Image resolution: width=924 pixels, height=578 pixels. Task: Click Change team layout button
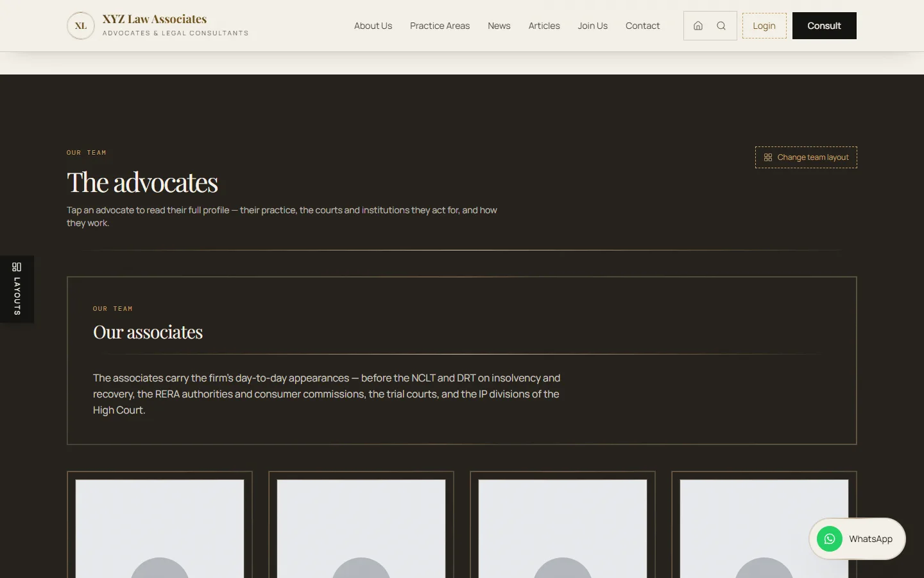pyautogui.click(x=806, y=157)
